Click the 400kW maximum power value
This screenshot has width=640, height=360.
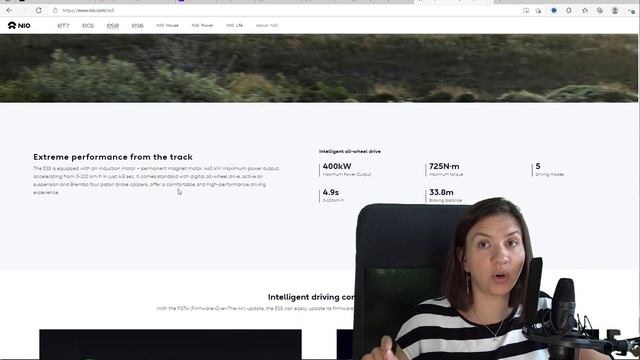click(337, 166)
